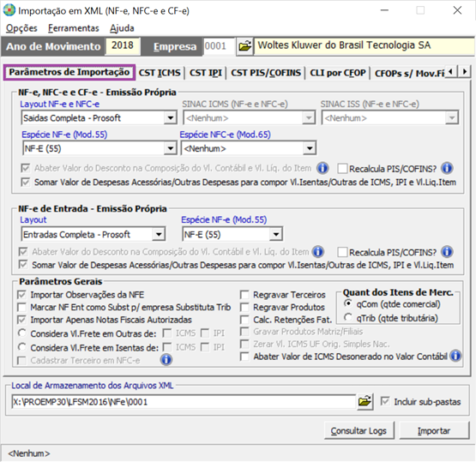This screenshot has height=462, width=476.
Task: Check Marcar NF Ent como Subst
Action: [21, 307]
